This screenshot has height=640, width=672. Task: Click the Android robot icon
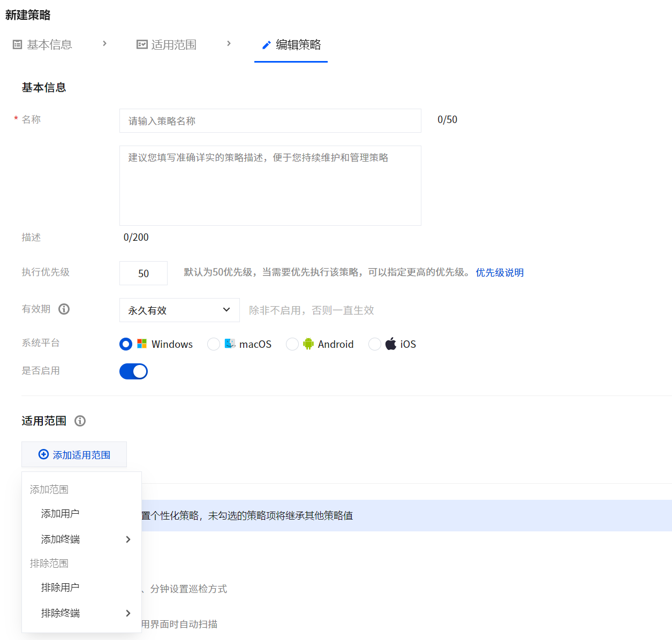point(308,344)
